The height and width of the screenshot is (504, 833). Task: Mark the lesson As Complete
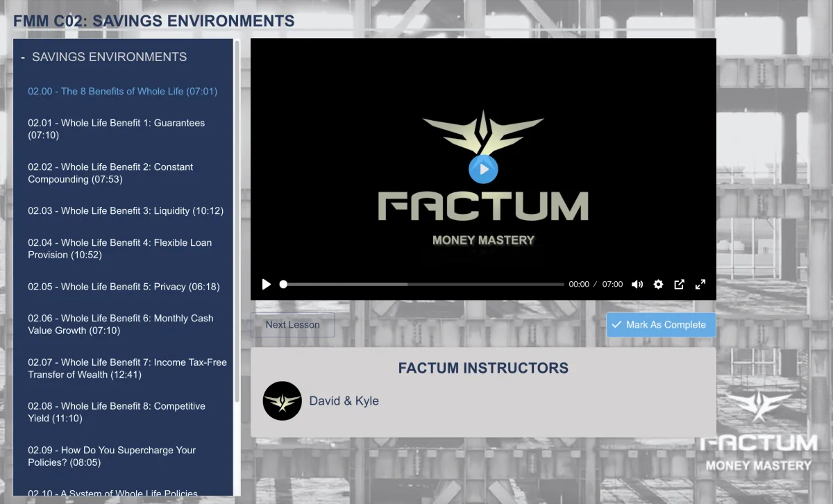[x=661, y=325]
